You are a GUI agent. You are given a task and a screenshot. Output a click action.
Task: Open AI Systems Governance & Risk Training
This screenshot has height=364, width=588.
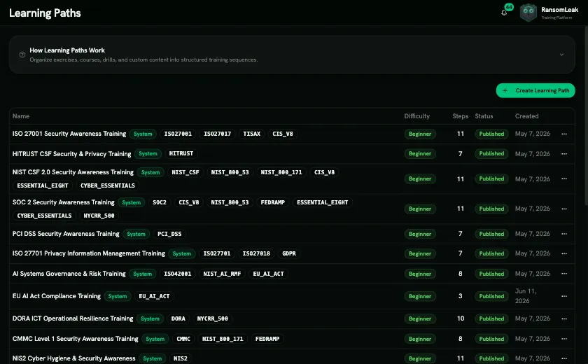[69, 274]
